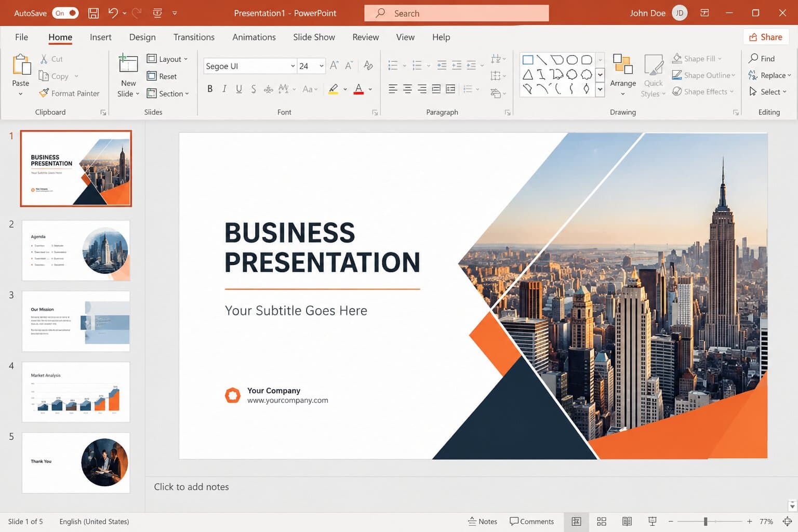Turn off AutoSave
Viewport: 798px width, 532px height.
coord(65,13)
